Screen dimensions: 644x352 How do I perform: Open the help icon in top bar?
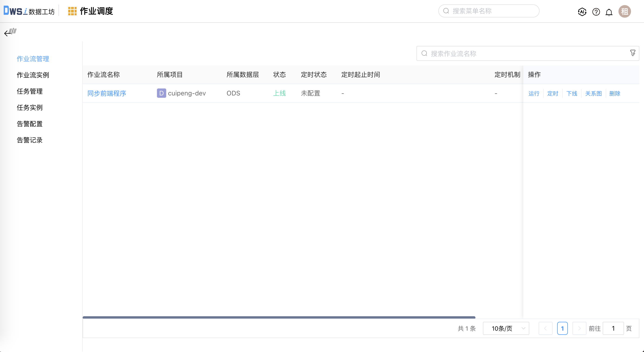(x=596, y=12)
